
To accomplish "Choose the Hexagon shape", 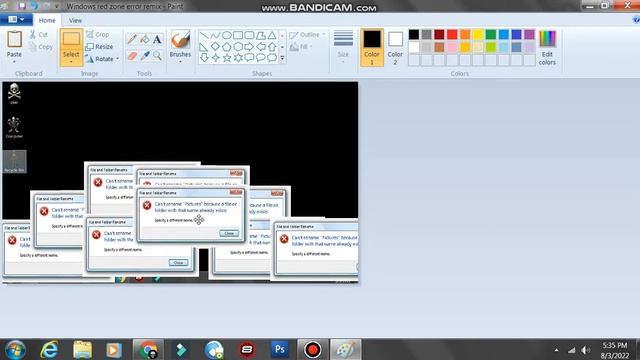I will pos(238,47).
